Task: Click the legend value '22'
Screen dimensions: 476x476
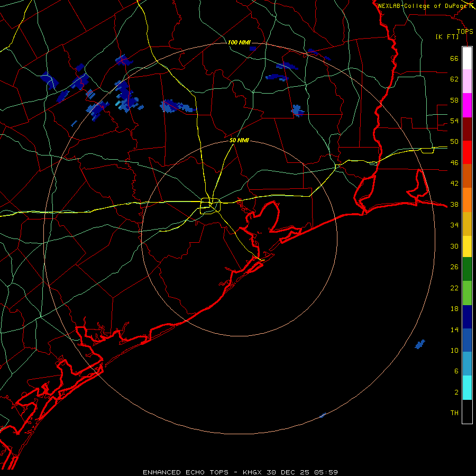Action: [454, 288]
